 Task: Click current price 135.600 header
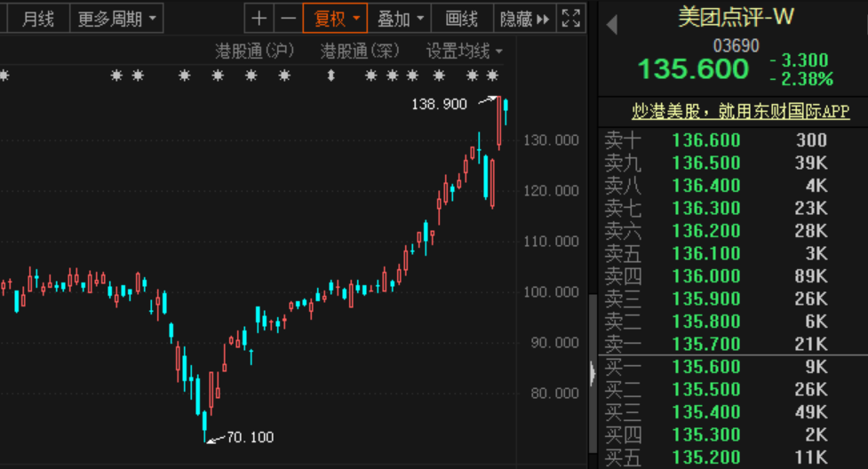(x=693, y=68)
